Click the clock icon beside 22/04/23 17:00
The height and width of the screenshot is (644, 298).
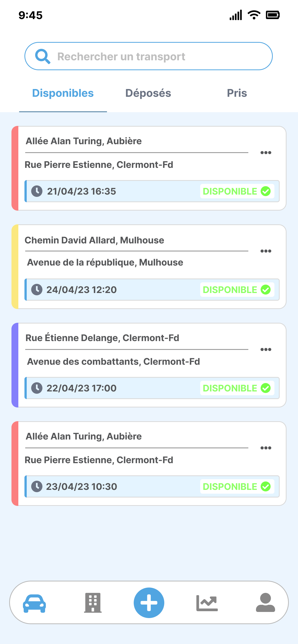[x=37, y=388]
